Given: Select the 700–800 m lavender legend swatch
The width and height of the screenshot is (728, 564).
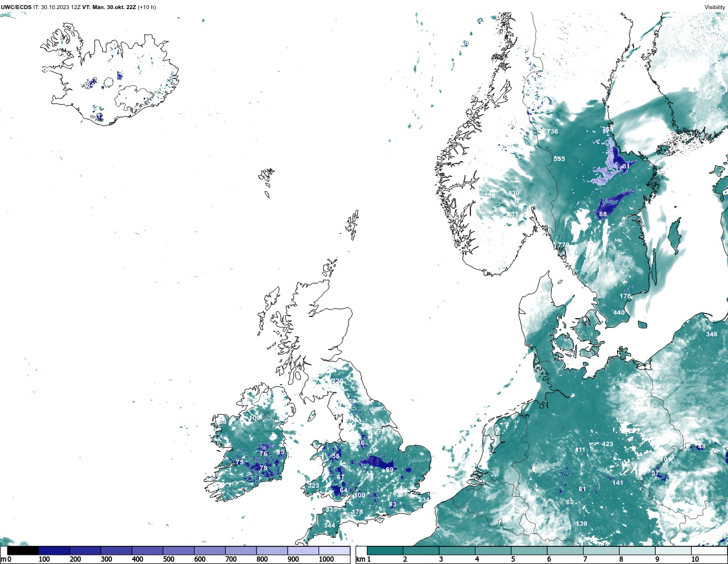Looking at the screenshot, I should [x=241, y=550].
